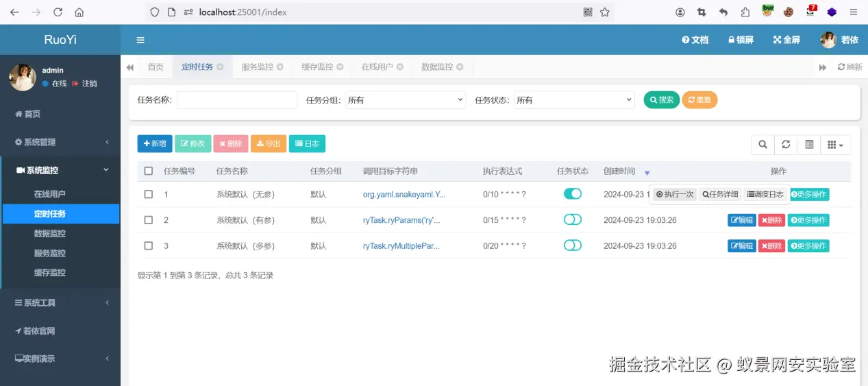Click the 任务详细 detail option
Image resolution: width=868 pixels, height=386 pixels.
(x=720, y=195)
